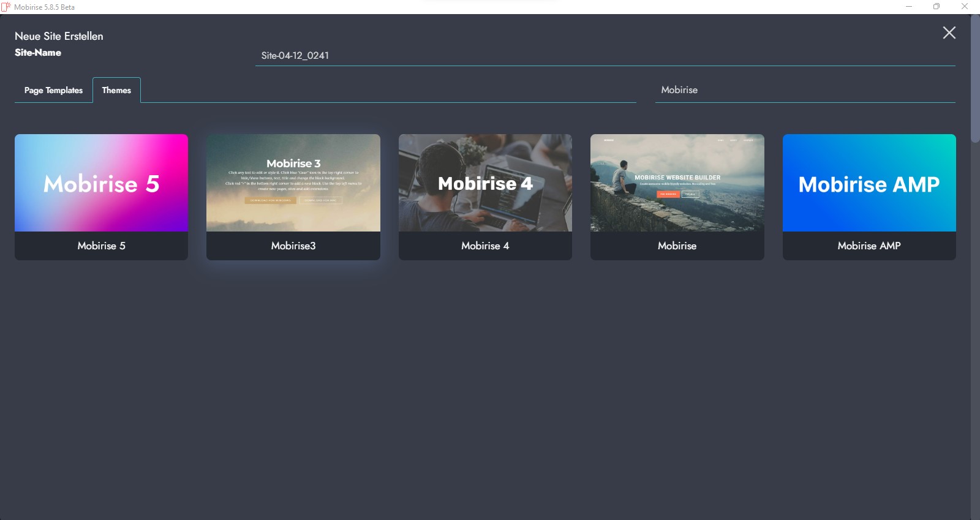Select the Themes tab
The width and height of the screenshot is (980, 520).
(x=116, y=90)
